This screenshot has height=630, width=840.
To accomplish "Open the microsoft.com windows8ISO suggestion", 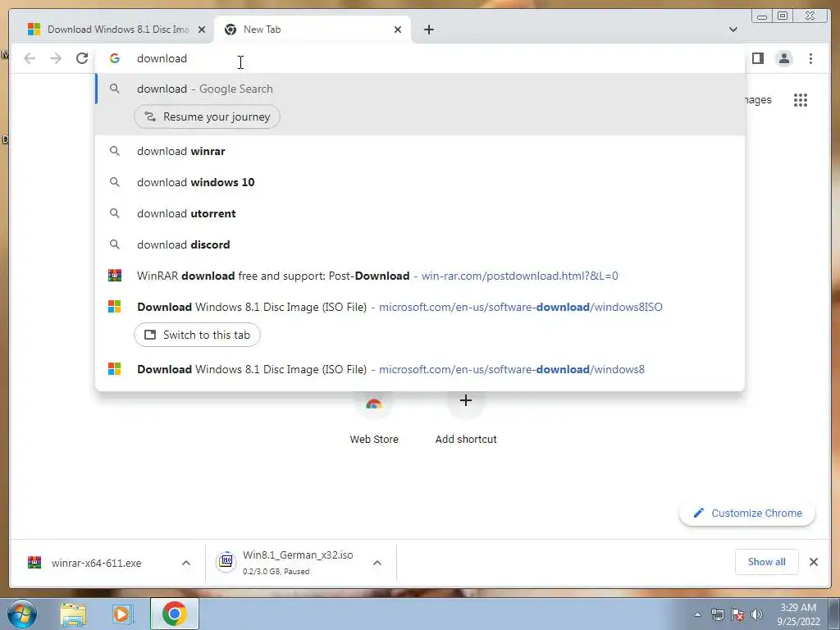I will tap(420, 307).
